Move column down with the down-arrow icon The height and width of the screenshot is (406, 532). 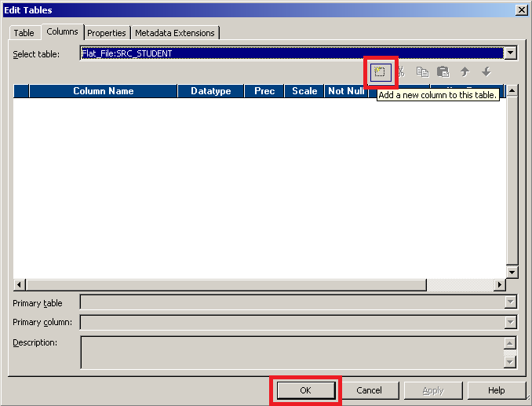(x=486, y=72)
